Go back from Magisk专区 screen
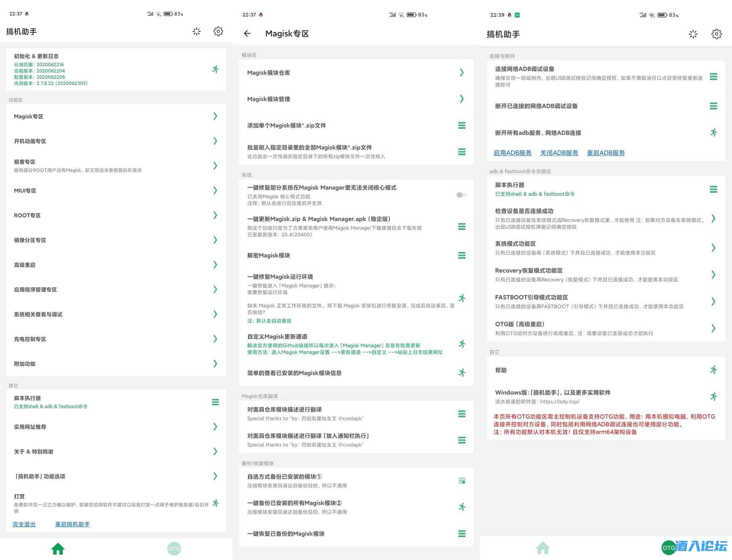 [x=247, y=33]
